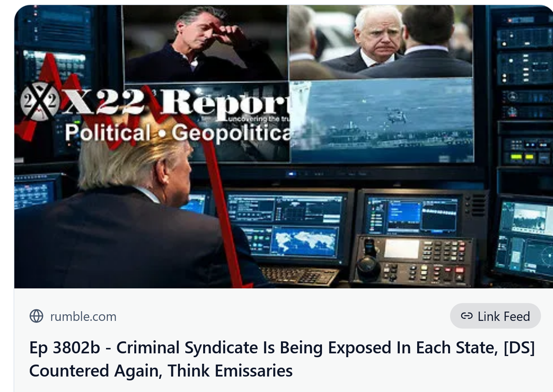The image size is (553, 392).
Task: Click the control console with joystick keypad
Action: 412,259
